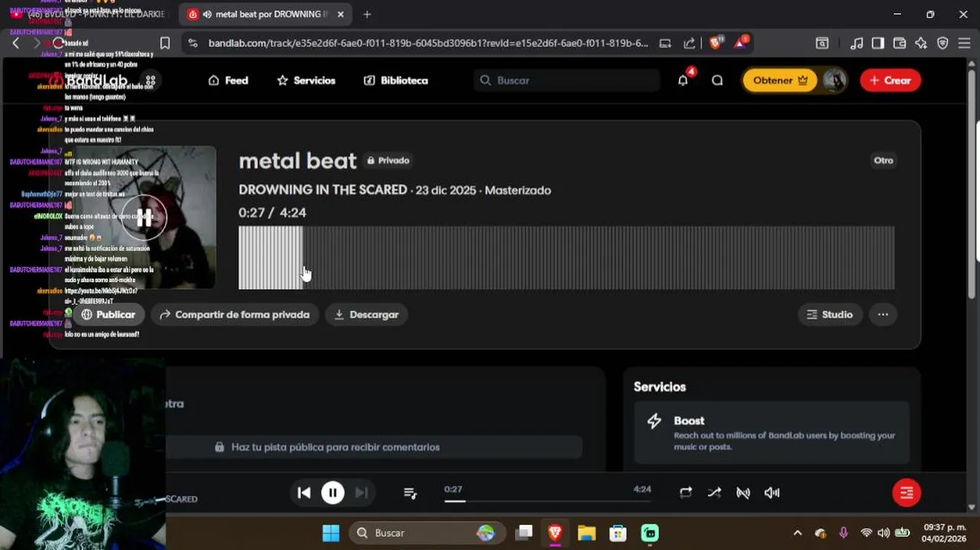Open a new browser tab

(367, 15)
